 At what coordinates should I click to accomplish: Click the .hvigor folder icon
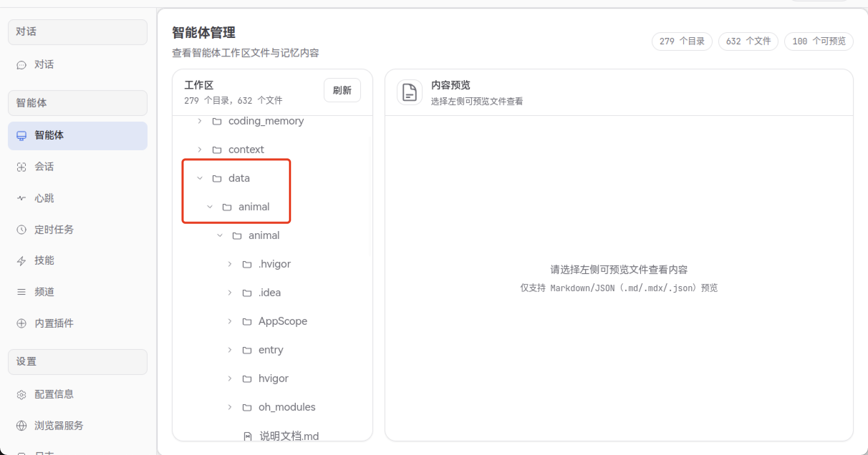pos(247,264)
